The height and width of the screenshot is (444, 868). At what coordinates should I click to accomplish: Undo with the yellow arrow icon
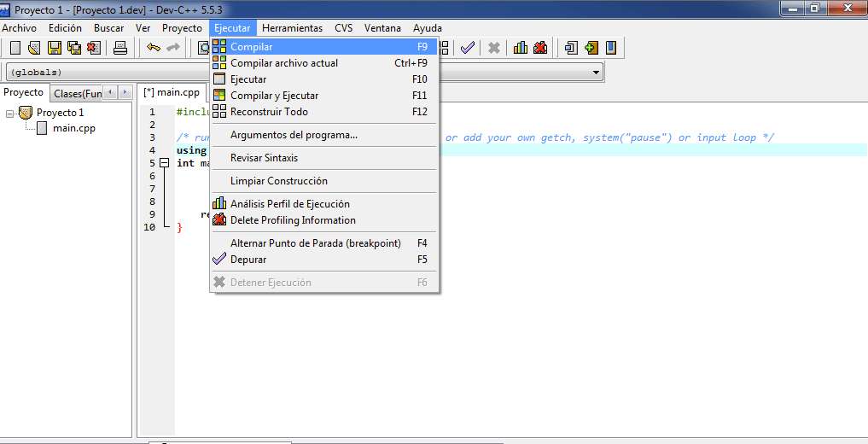click(x=154, y=48)
